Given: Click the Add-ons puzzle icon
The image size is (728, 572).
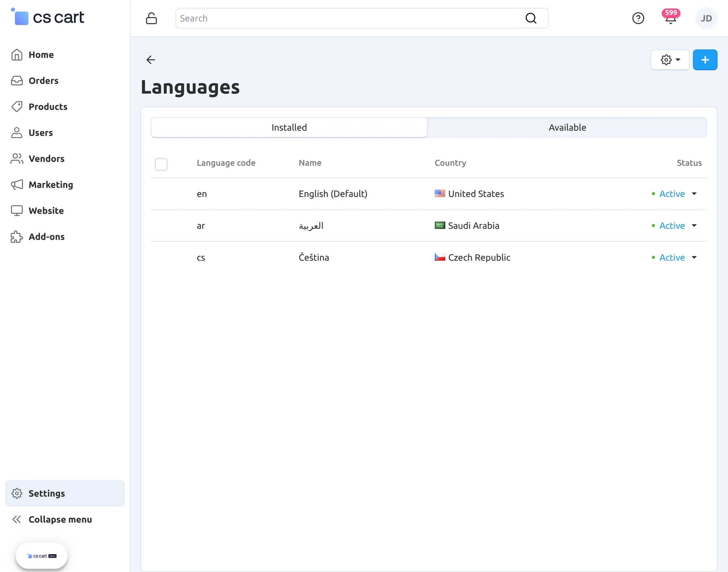Looking at the screenshot, I should click(x=17, y=237).
